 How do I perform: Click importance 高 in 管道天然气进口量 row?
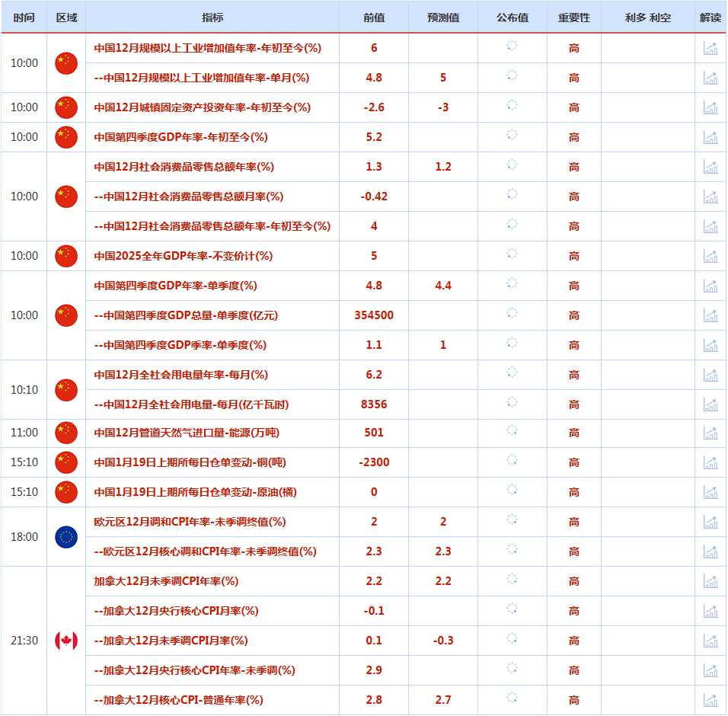(x=574, y=433)
